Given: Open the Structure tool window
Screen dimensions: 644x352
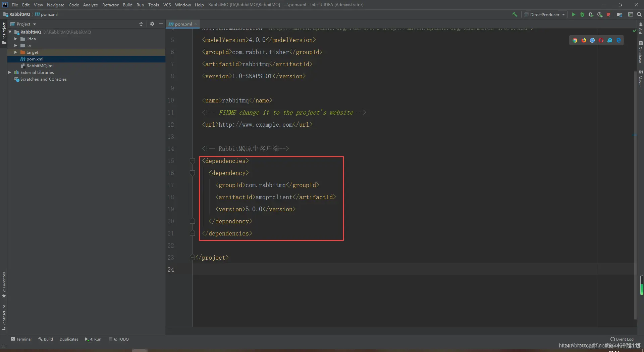Looking at the screenshot, I should (4, 317).
